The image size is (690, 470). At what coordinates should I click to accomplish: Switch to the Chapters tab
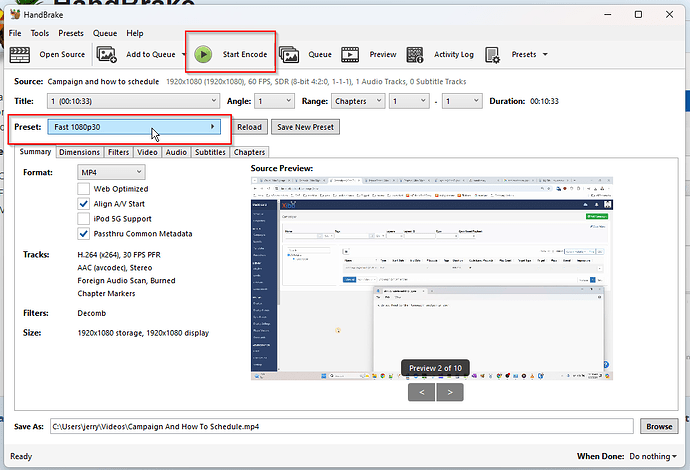[x=249, y=152]
